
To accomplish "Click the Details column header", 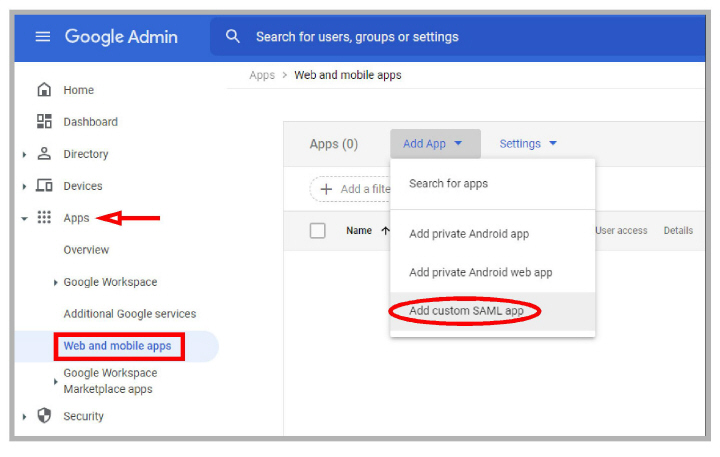I will pyautogui.click(x=678, y=231).
